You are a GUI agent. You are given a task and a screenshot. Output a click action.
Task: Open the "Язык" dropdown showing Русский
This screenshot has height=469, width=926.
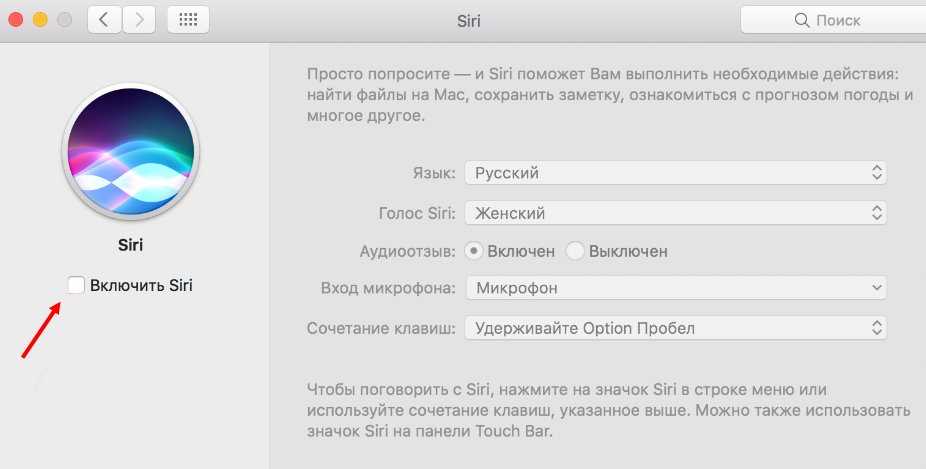click(x=675, y=173)
